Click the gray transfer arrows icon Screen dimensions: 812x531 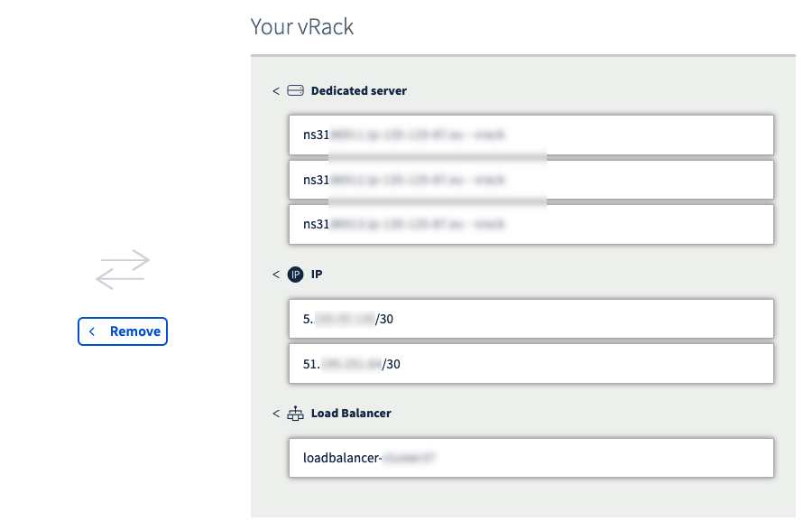(x=123, y=269)
